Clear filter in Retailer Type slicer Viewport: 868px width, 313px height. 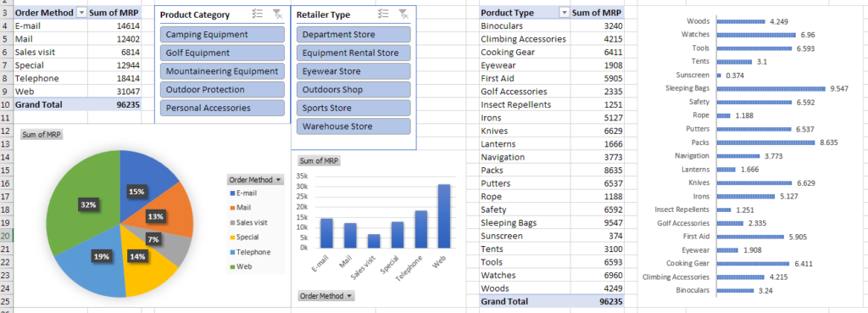click(404, 14)
